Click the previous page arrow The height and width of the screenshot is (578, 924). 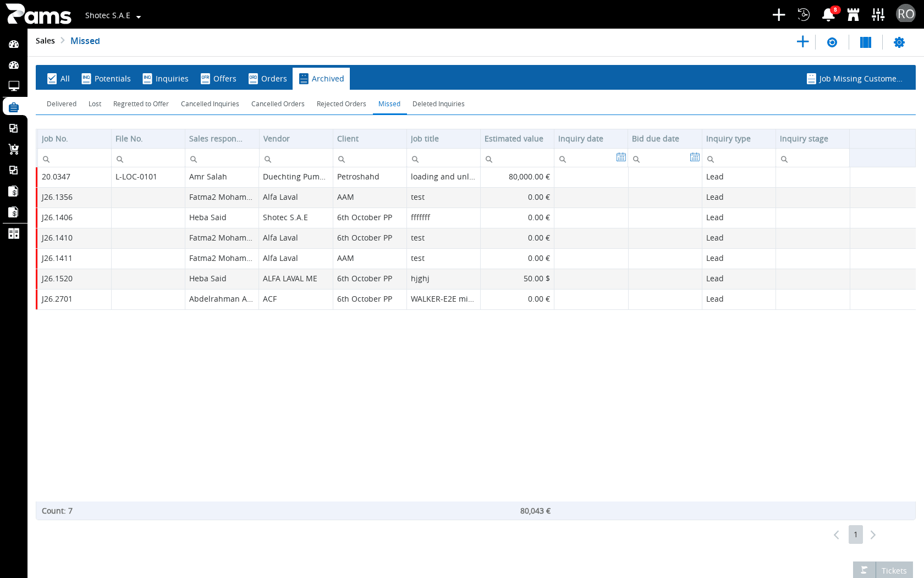[x=836, y=535]
